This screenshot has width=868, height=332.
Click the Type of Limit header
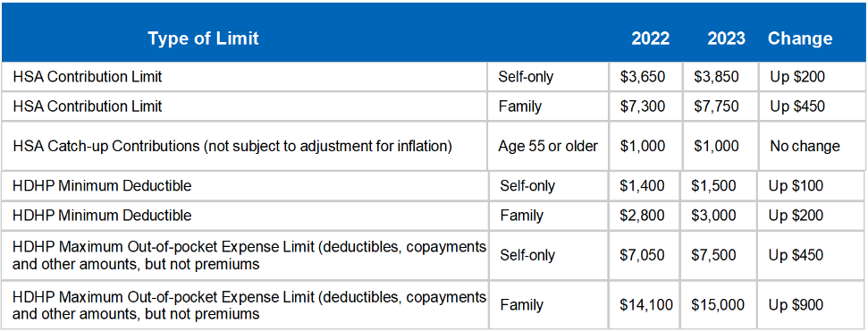point(203,38)
